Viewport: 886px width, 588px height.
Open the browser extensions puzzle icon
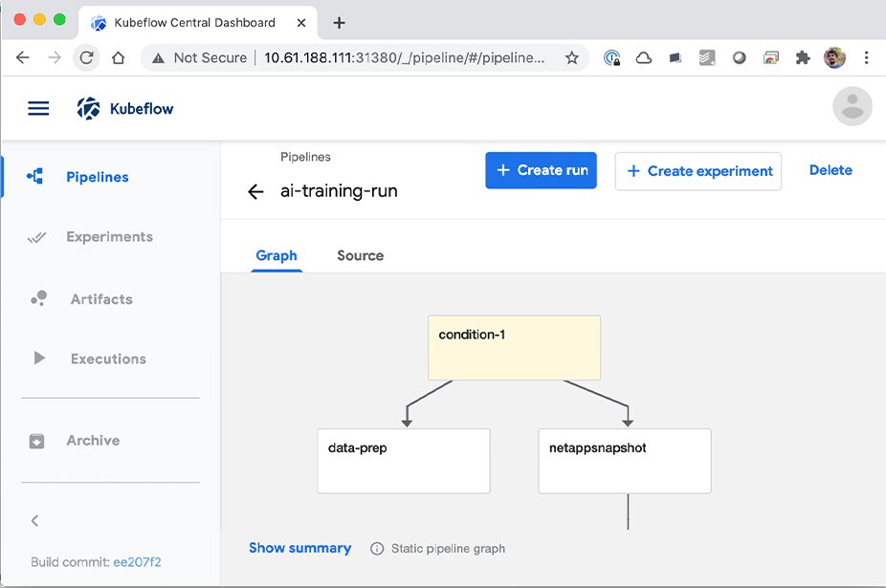[802, 57]
